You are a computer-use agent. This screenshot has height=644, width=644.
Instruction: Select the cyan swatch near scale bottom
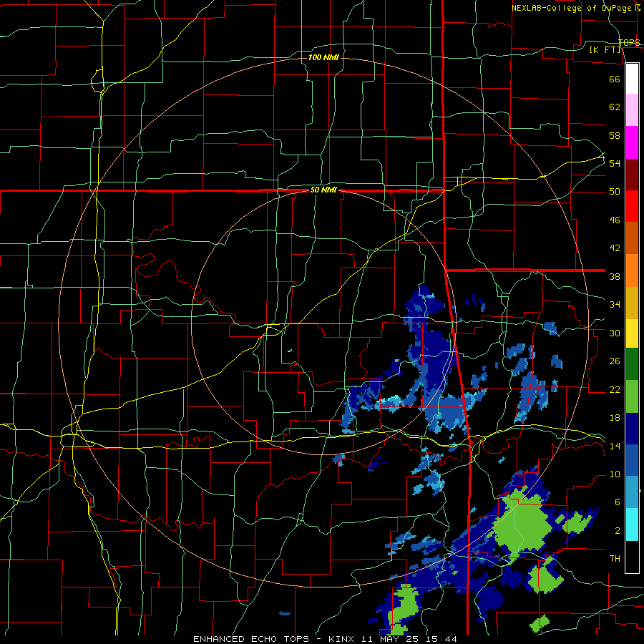(x=632, y=525)
